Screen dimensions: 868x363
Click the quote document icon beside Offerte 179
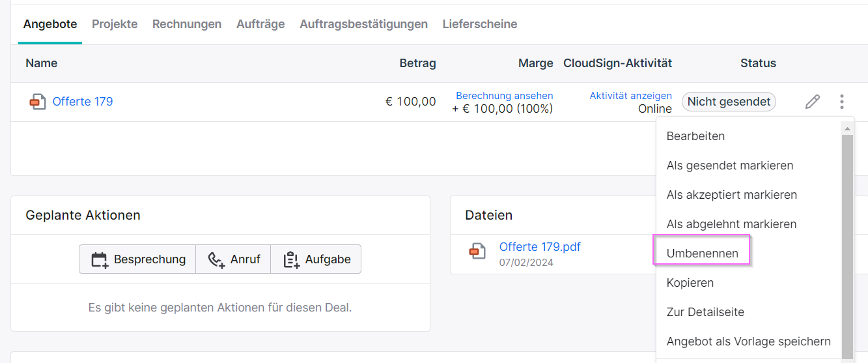38,102
